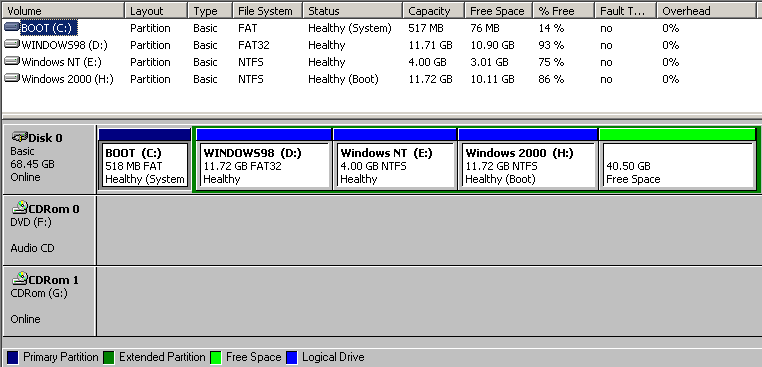
Task: Click the Free Space legend color swatch
Action: (216, 357)
